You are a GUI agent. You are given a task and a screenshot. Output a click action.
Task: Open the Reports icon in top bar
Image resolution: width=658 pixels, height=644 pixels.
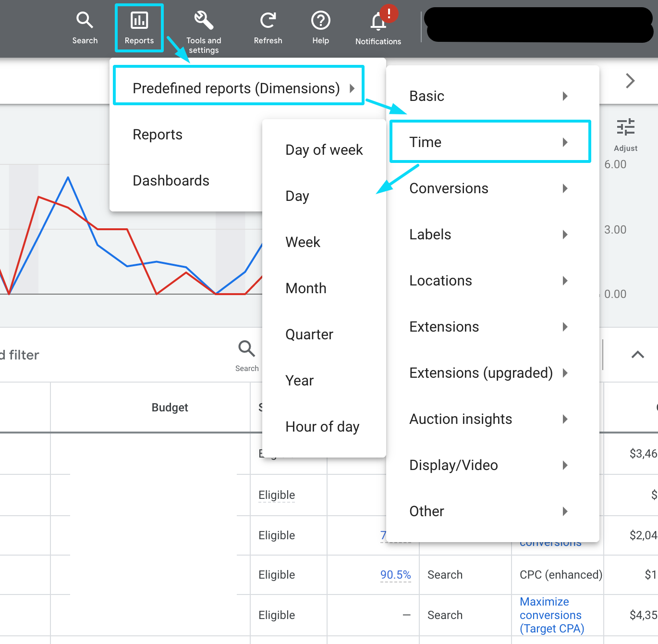pyautogui.click(x=139, y=21)
